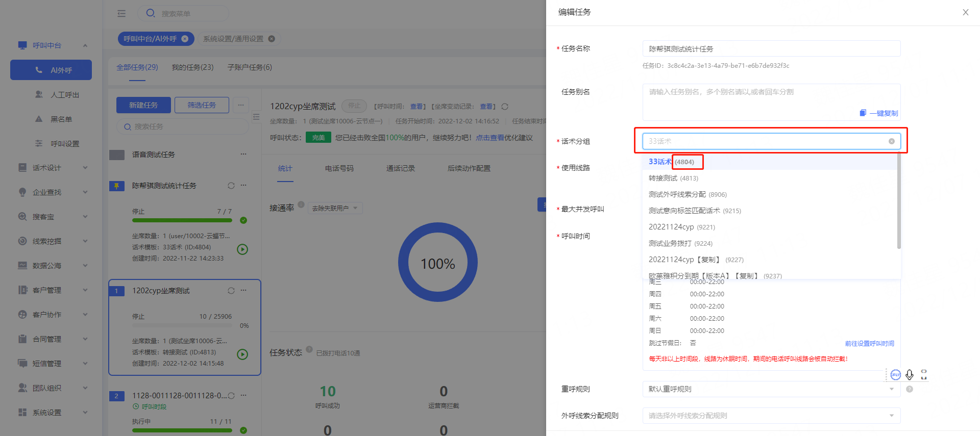Click the 新建任务 button
980x436 pixels.
tap(143, 105)
